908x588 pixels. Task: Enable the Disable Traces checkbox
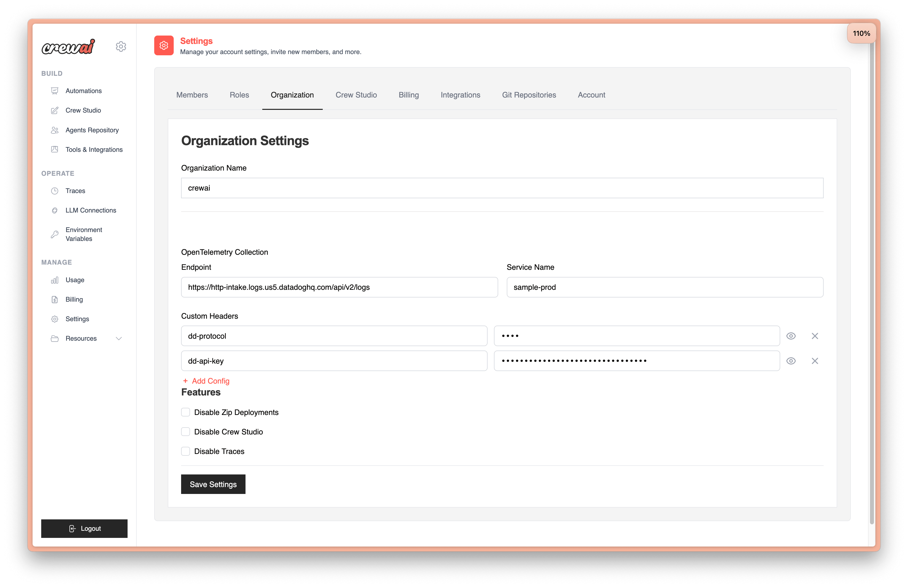click(185, 451)
